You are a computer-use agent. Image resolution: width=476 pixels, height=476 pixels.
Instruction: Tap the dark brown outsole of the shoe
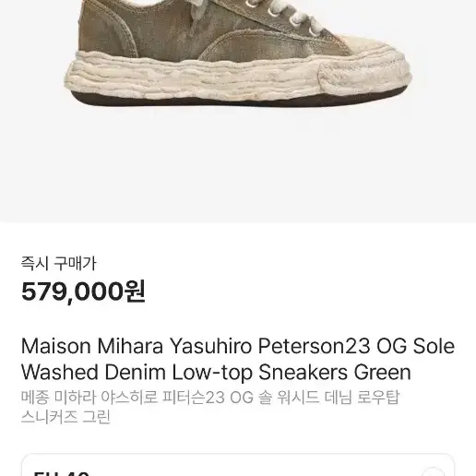click(x=237, y=100)
